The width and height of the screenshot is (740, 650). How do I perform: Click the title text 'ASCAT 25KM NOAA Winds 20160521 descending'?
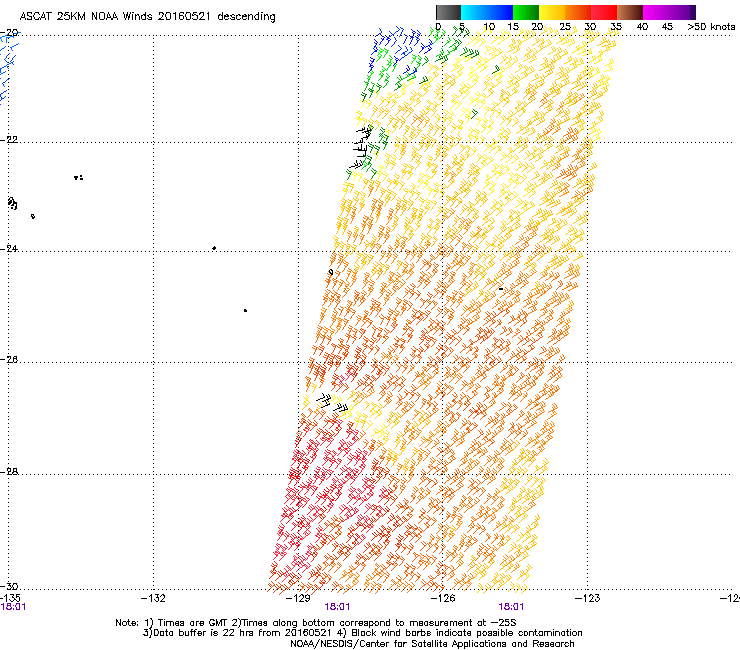click(148, 17)
